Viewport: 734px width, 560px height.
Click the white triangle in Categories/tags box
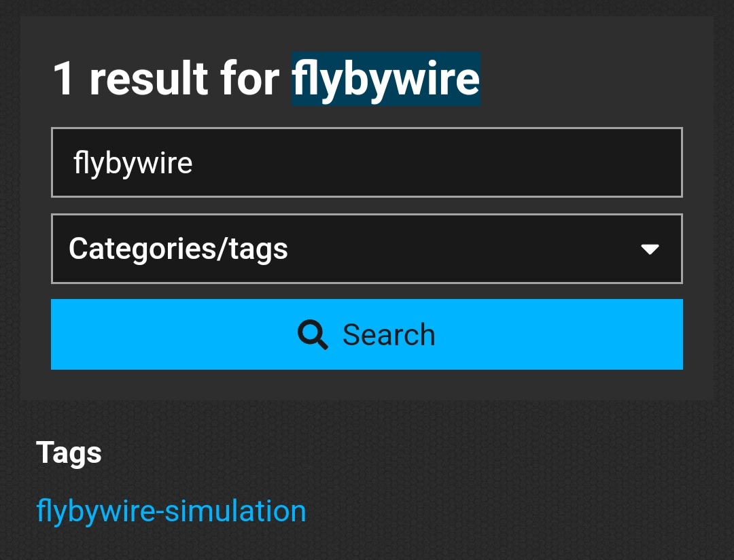[650, 249]
